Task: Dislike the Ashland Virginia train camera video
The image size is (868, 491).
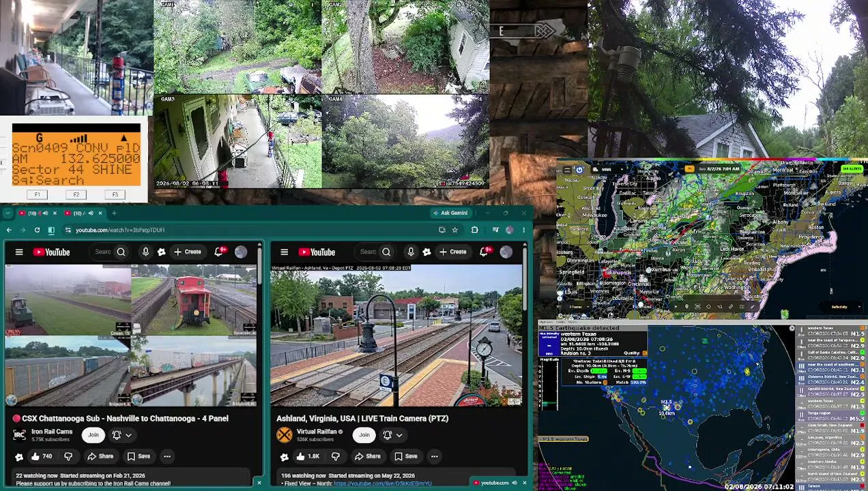Action: (x=335, y=456)
